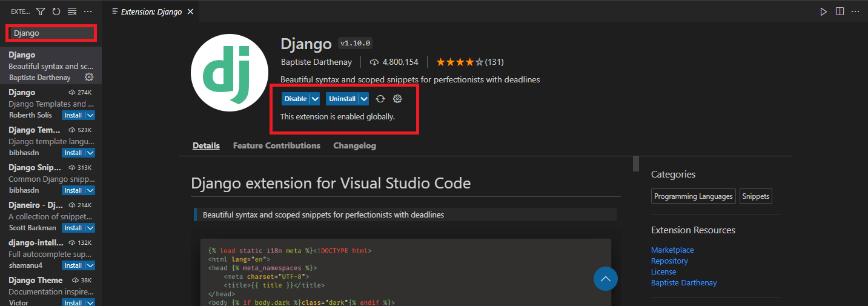Select Django Snippets extension row
868x306 pixels.
[51, 179]
